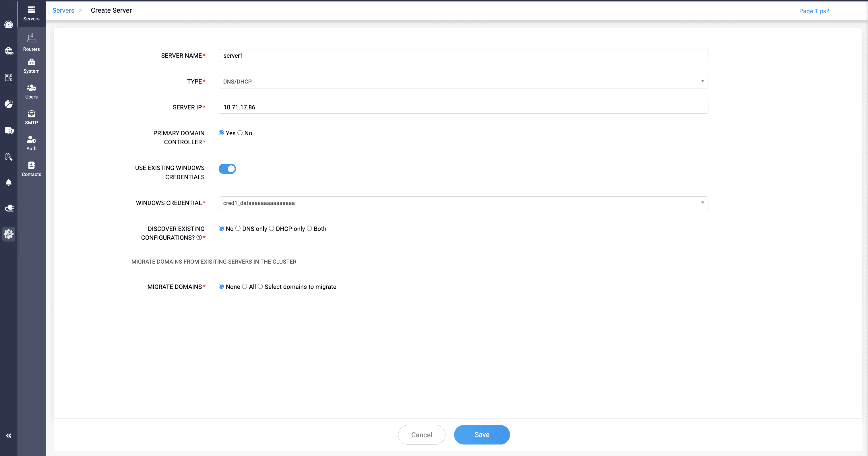Image resolution: width=868 pixels, height=456 pixels.
Task: Select Yes for Primary Domain Controller
Action: click(x=221, y=133)
